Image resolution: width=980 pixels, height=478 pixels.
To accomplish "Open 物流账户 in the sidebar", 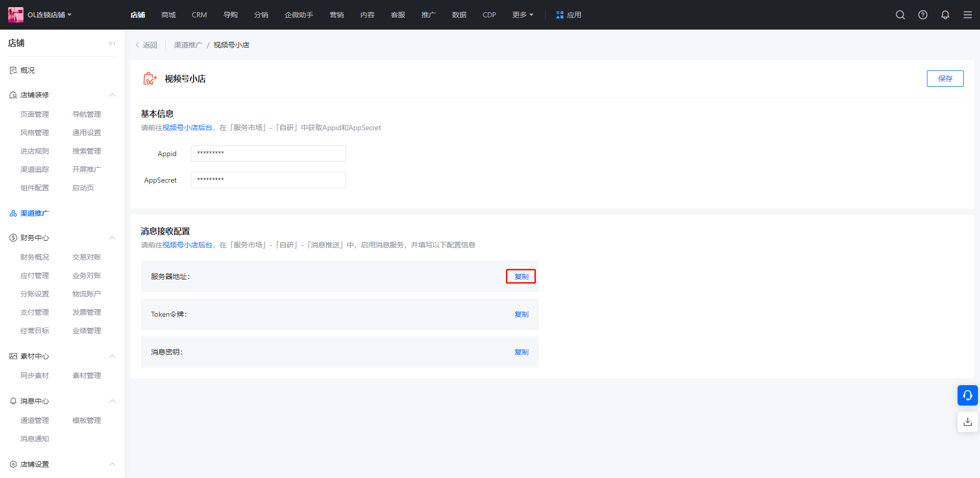I will click(x=87, y=294).
